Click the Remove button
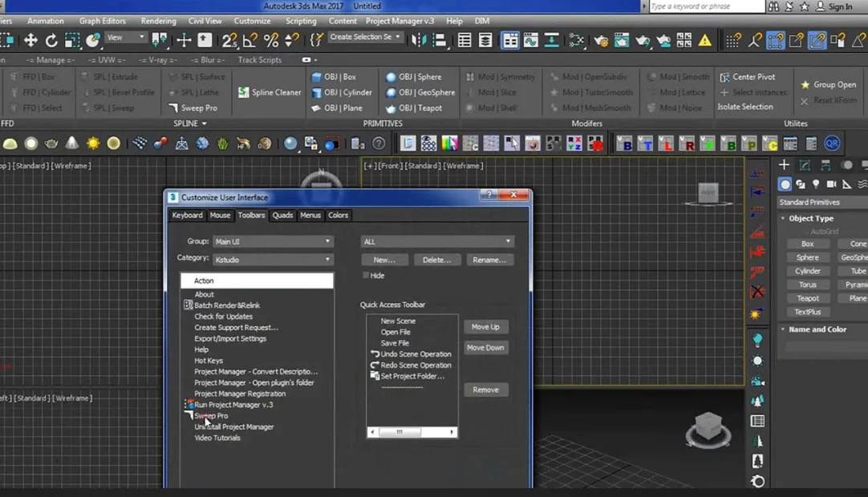 485,390
